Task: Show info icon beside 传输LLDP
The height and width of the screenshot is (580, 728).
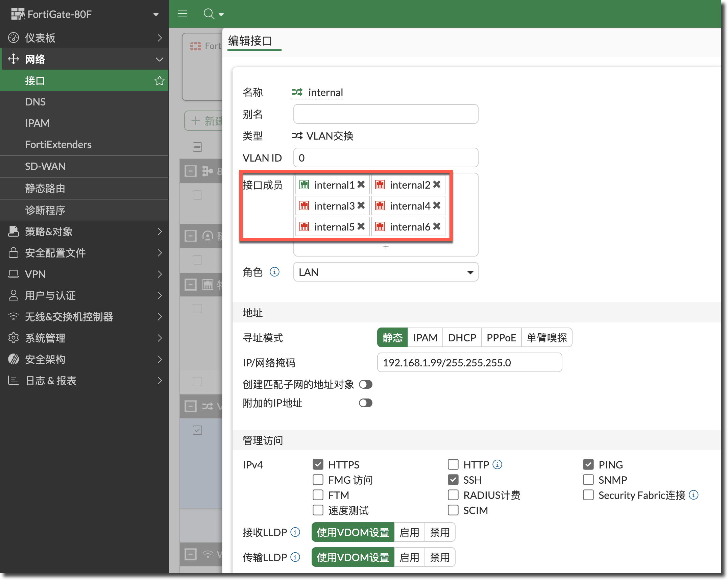Action: click(x=295, y=557)
